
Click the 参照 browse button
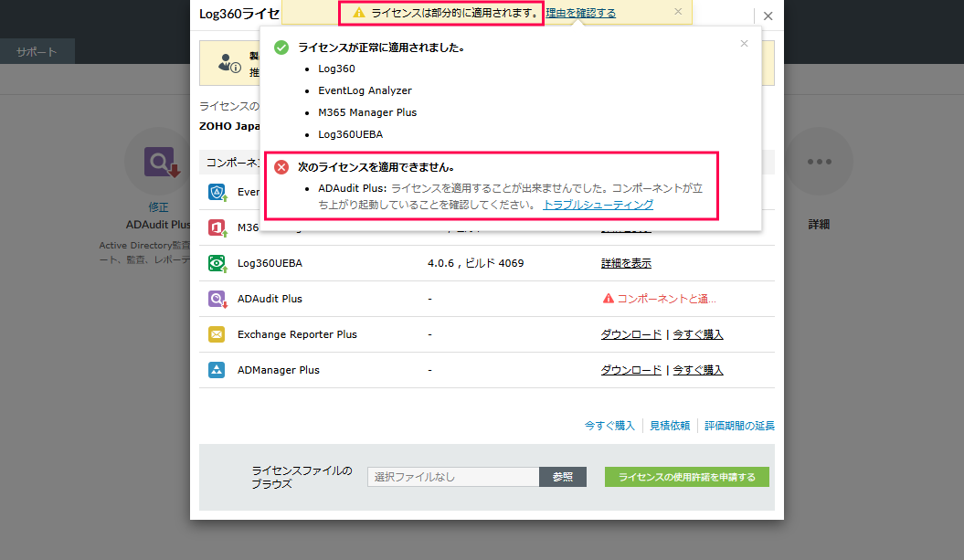point(563,477)
